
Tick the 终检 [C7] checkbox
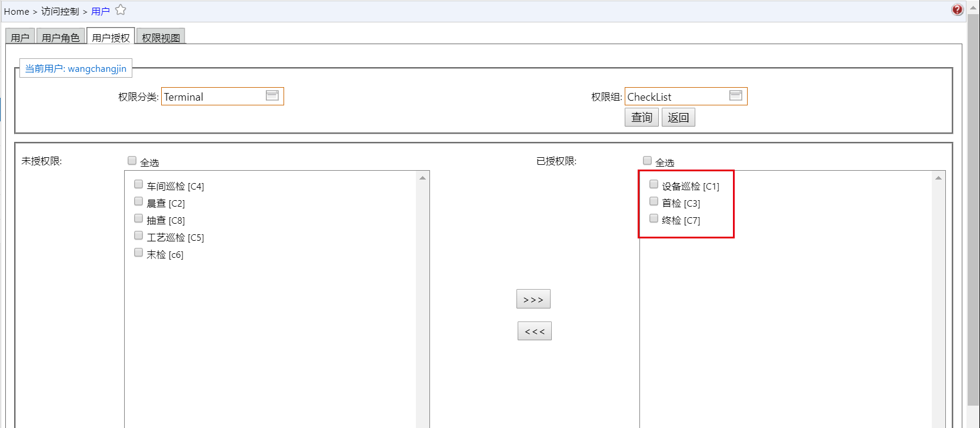point(654,218)
